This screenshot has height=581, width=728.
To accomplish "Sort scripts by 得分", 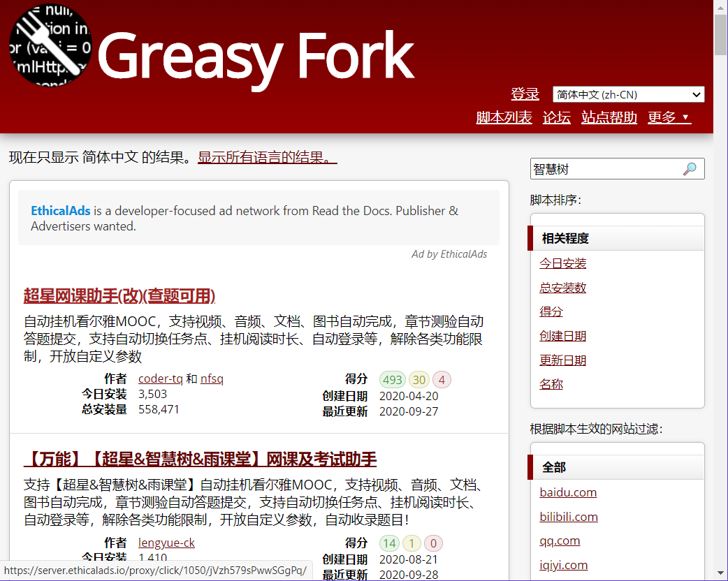I will (x=551, y=312).
